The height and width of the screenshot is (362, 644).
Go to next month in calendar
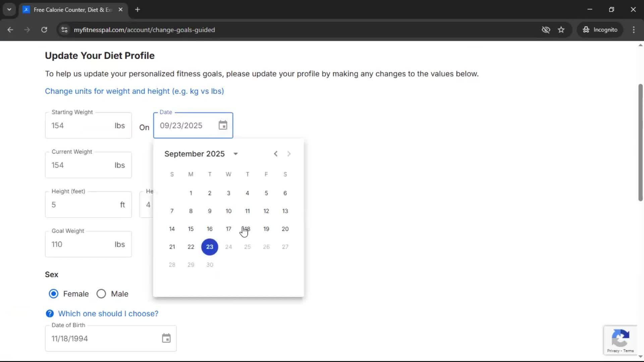click(289, 154)
